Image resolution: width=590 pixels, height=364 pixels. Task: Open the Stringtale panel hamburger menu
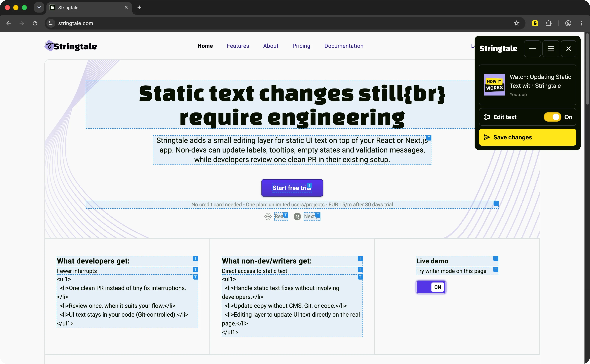pos(551,49)
